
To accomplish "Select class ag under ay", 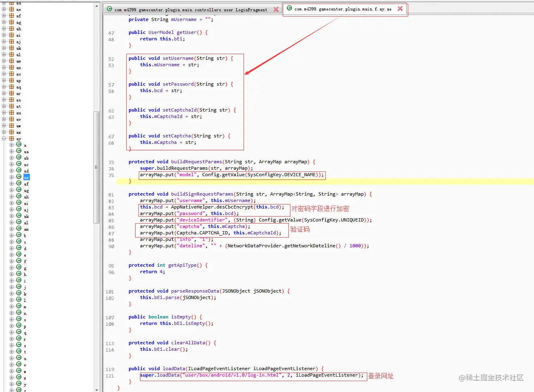I will click(26, 190).
